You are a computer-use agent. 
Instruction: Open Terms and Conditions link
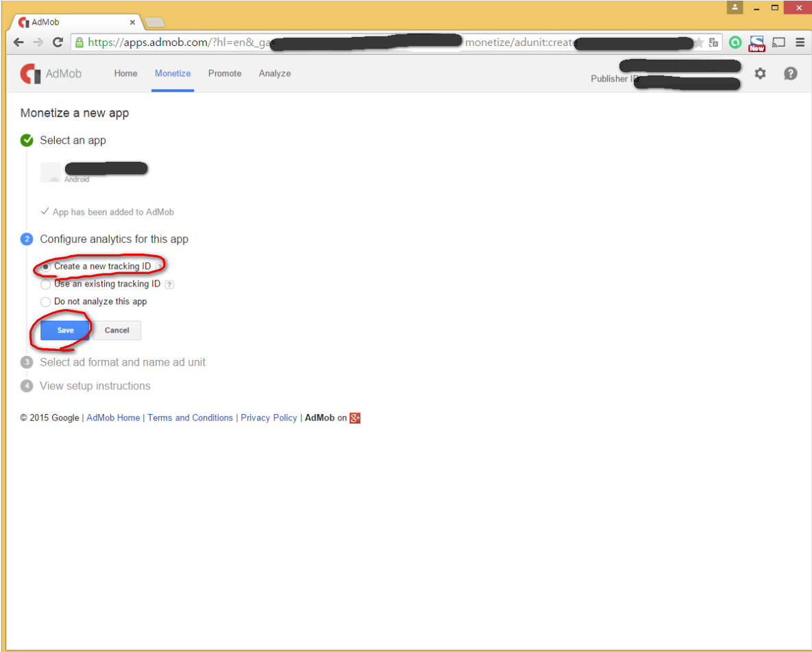(190, 418)
